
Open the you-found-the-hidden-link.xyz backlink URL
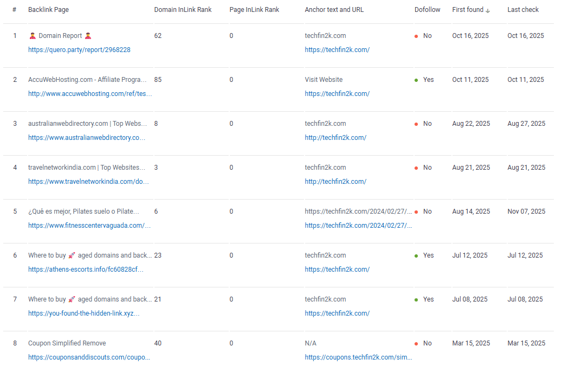pos(83,313)
